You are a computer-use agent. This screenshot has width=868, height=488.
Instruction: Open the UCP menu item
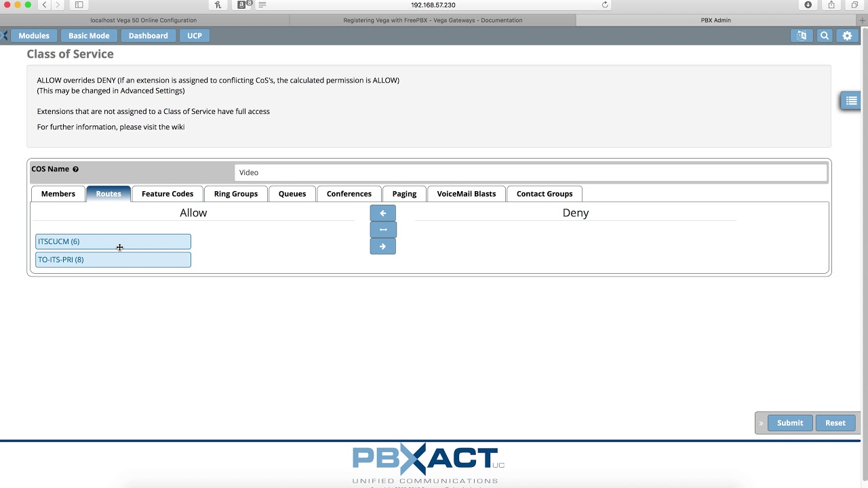click(x=195, y=36)
